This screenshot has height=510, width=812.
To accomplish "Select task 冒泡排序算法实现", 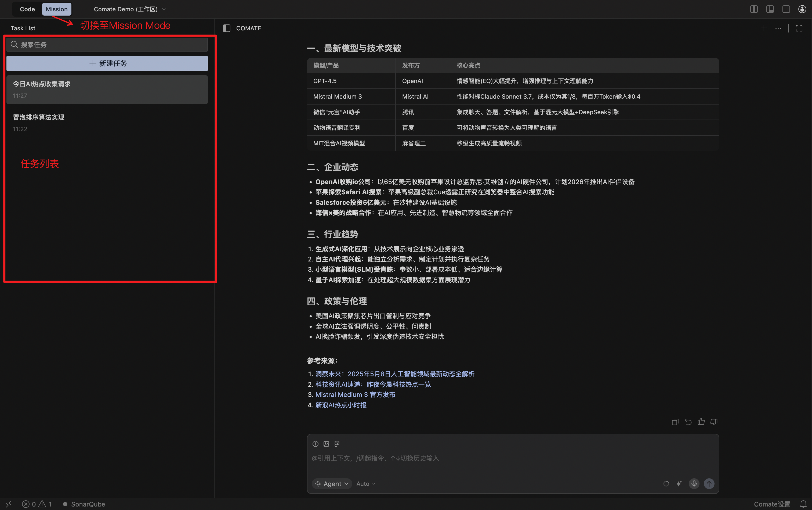I will click(107, 123).
